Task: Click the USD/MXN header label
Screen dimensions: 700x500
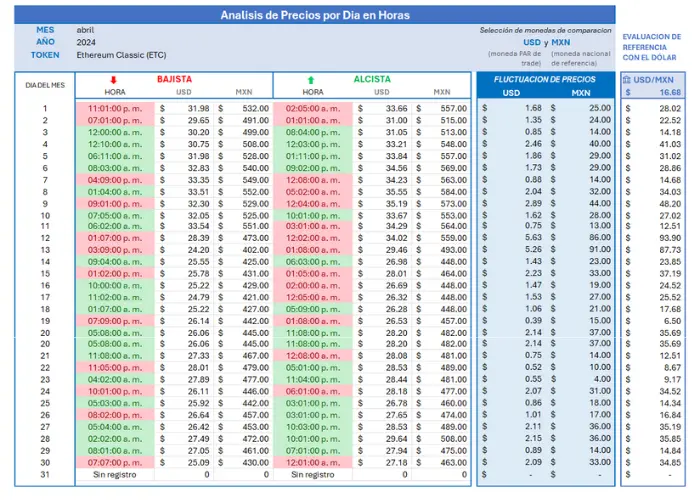Action: pyautogui.click(x=653, y=80)
